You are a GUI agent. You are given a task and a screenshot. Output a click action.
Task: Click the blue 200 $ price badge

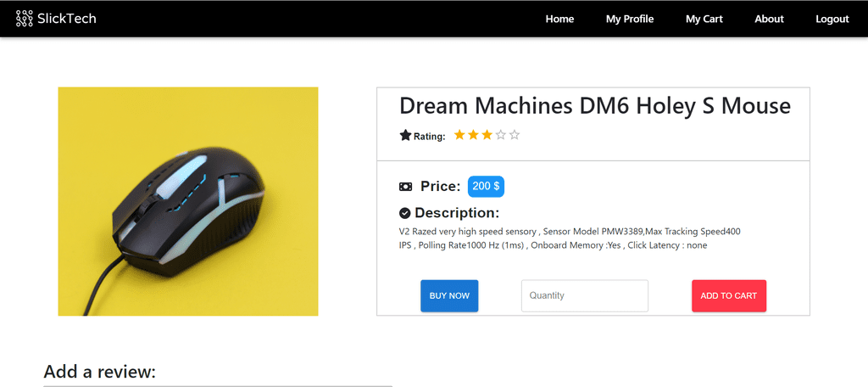[486, 187]
